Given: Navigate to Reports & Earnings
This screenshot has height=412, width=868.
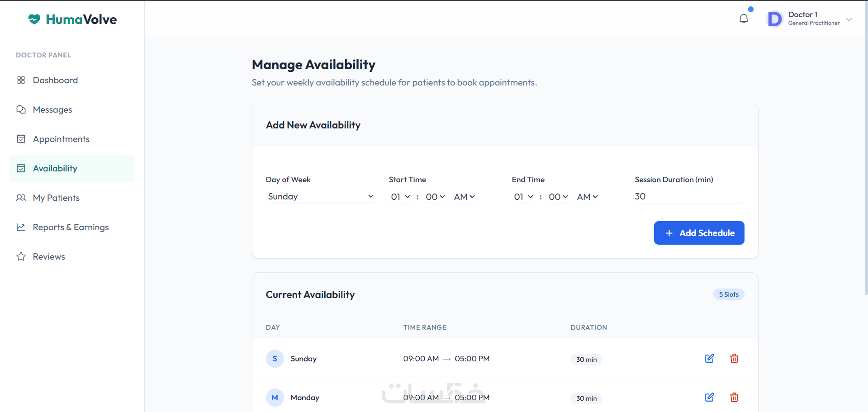Looking at the screenshot, I should pos(71,227).
